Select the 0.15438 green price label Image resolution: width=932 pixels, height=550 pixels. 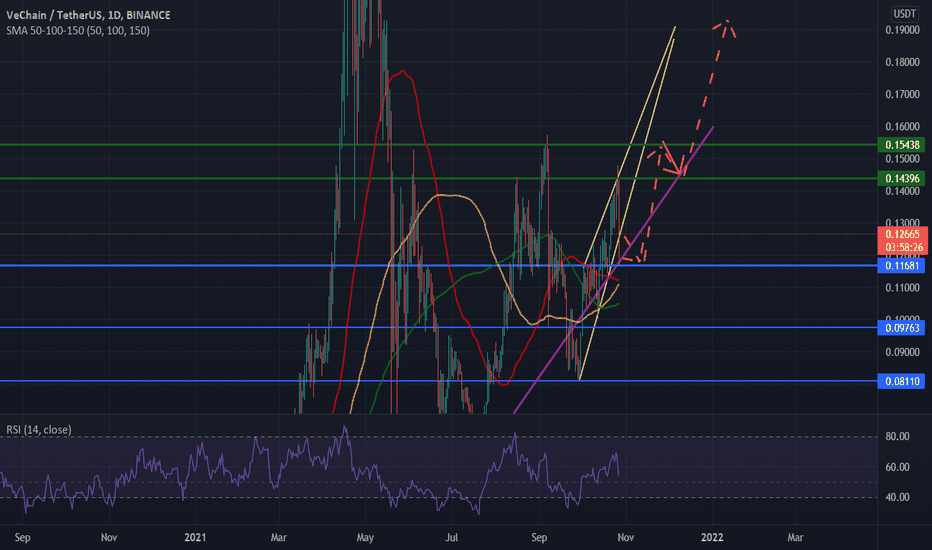coord(901,144)
